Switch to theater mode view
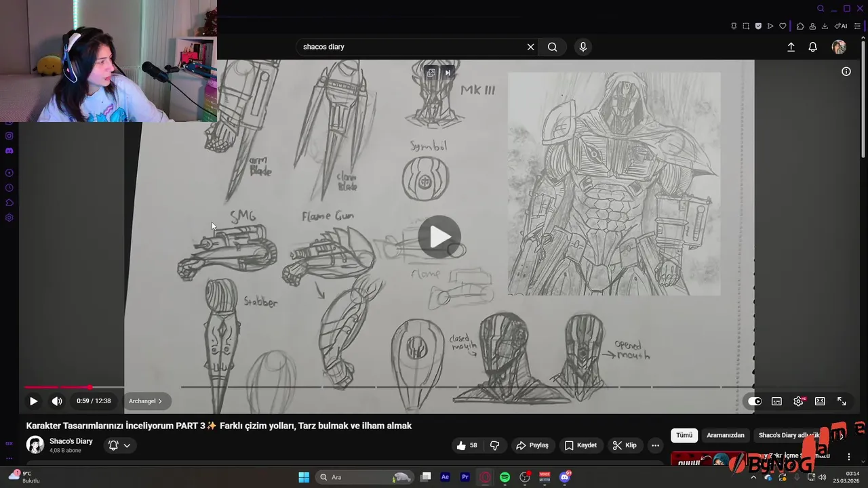Viewport: 868px width, 488px height. point(820,401)
